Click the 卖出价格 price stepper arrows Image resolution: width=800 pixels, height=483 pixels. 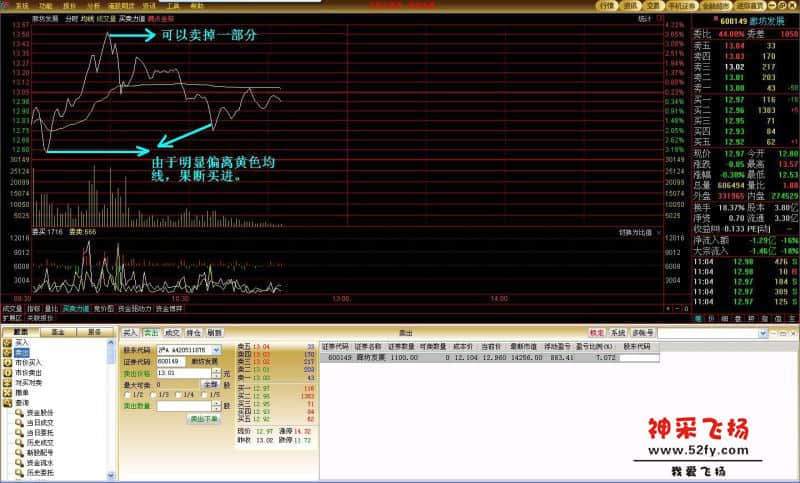[218, 372]
